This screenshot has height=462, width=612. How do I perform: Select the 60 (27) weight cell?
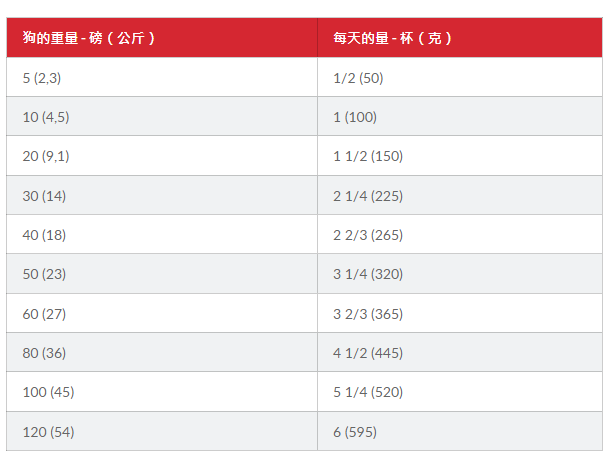coord(44,314)
